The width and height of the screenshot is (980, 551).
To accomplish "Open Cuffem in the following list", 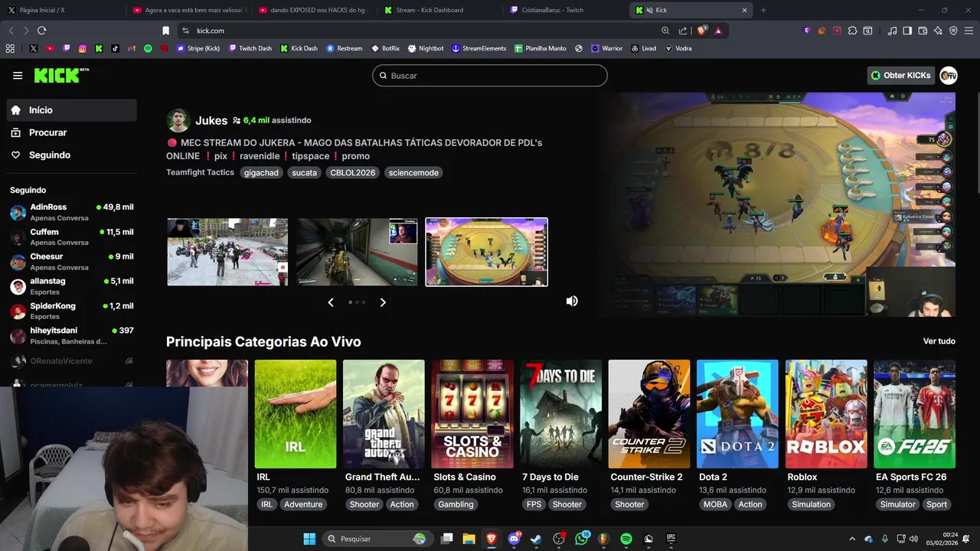I will click(72, 236).
